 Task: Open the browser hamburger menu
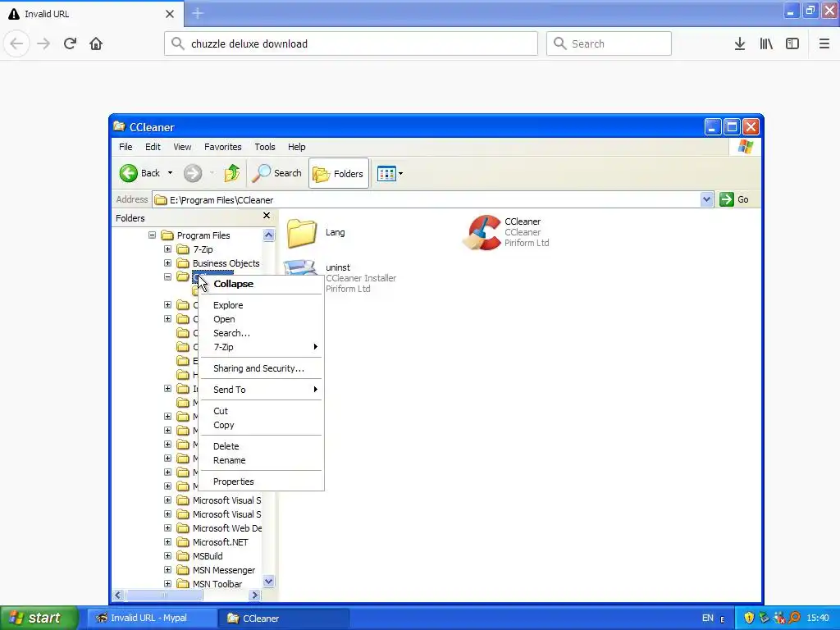click(824, 43)
